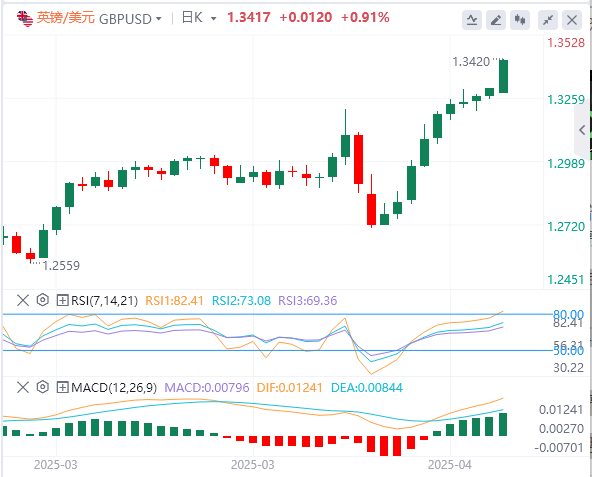Activate the drawing pencil tool
The height and width of the screenshot is (477, 592).
click(x=496, y=20)
